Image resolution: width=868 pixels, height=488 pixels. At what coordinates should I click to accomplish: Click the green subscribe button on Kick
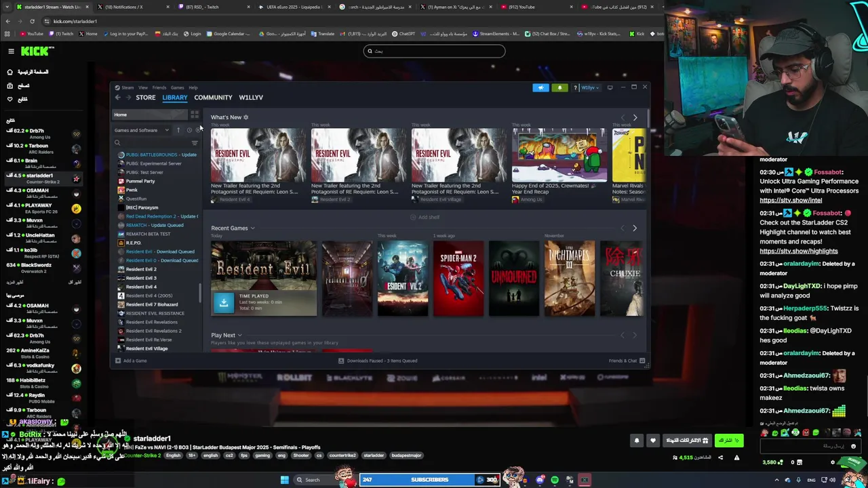[729, 441]
